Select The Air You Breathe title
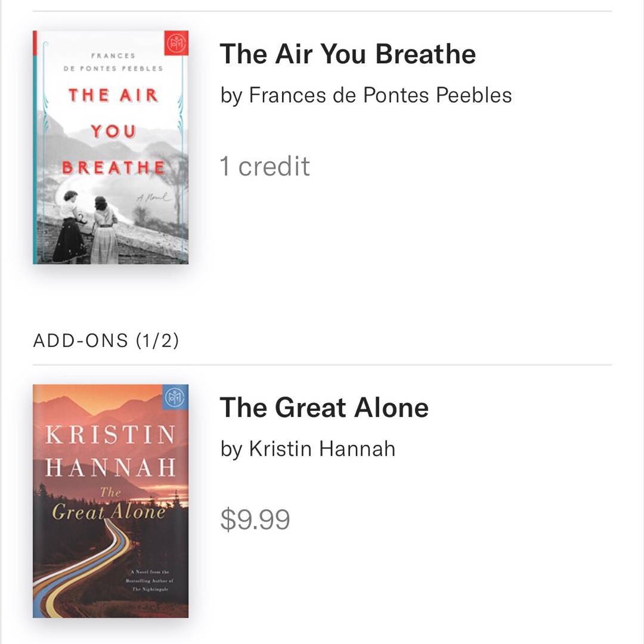 point(348,54)
